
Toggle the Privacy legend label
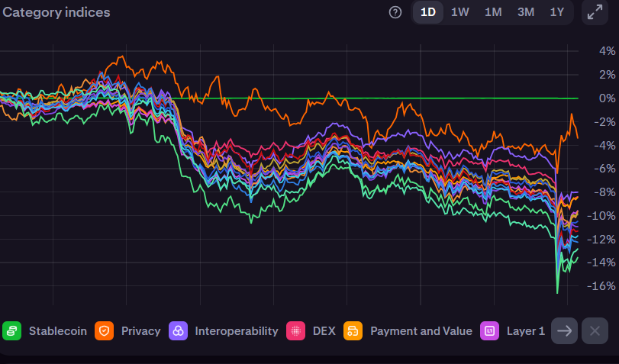coord(141,331)
